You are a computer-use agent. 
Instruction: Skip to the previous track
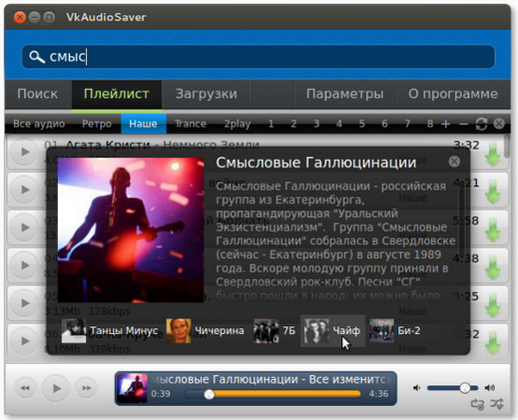click(25, 388)
